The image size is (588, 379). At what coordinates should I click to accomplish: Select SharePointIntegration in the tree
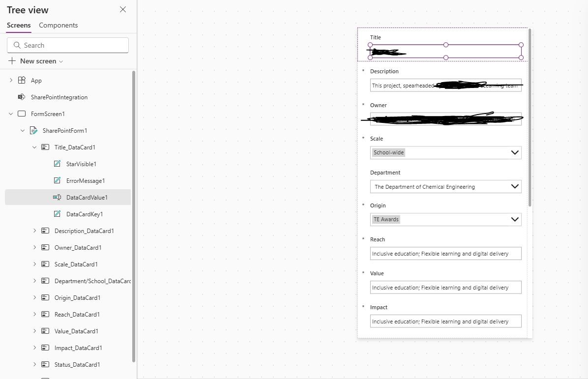[x=59, y=97]
